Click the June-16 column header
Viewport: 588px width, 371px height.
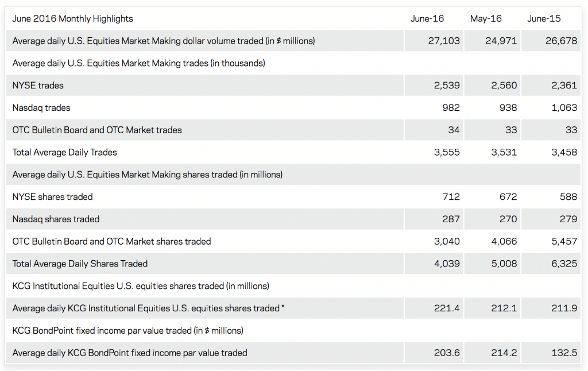coord(427,18)
